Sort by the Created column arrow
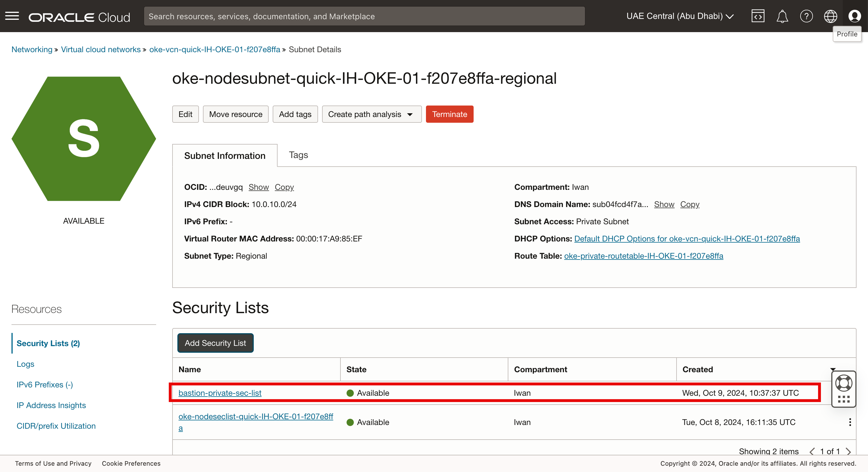 (x=833, y=369)
